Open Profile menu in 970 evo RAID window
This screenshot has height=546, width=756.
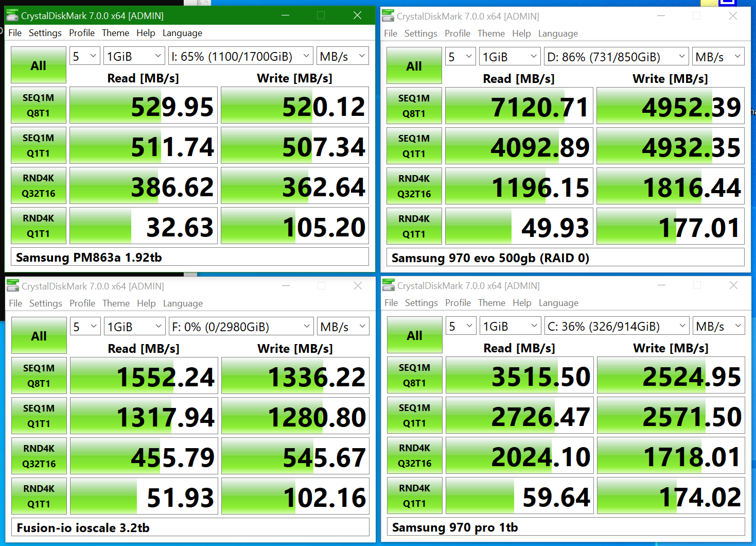(458, 33)
